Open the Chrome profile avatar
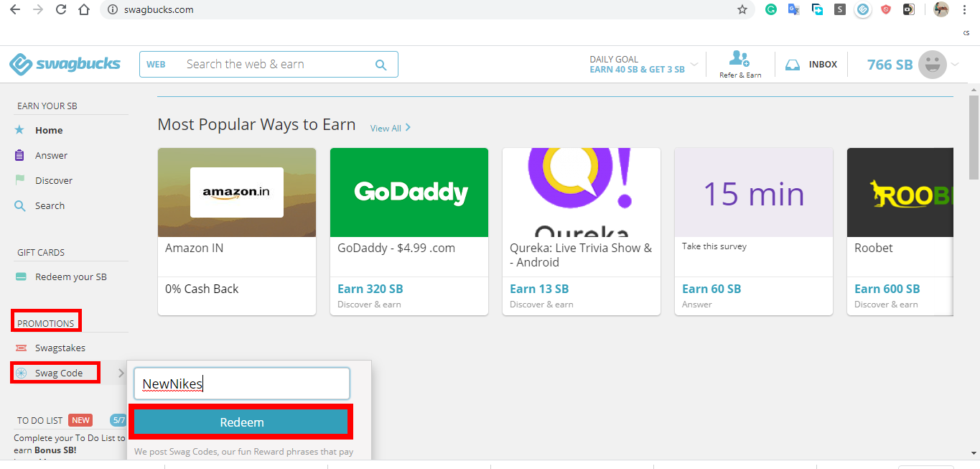980x469 pixels. tap(941, 9)
